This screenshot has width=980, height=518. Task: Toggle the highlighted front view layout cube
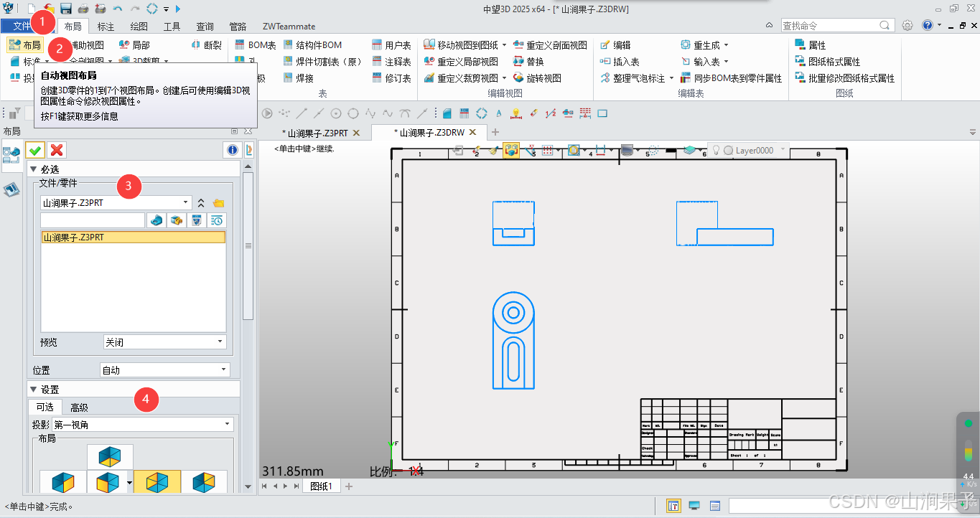157,482
